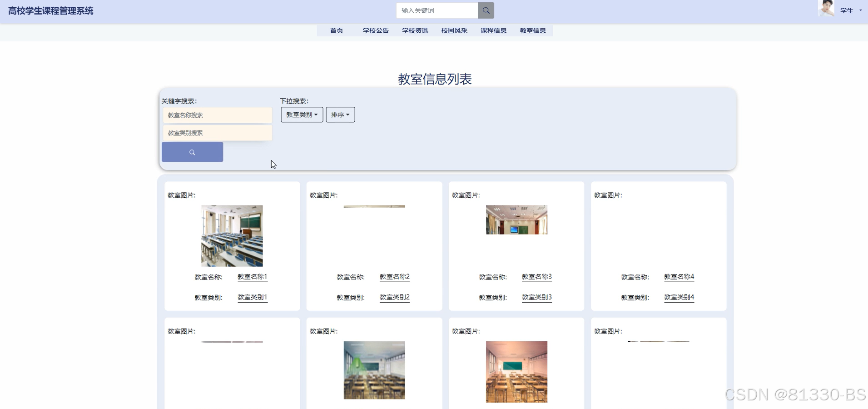Open 学校公告 navigation item

coord(376,30)
